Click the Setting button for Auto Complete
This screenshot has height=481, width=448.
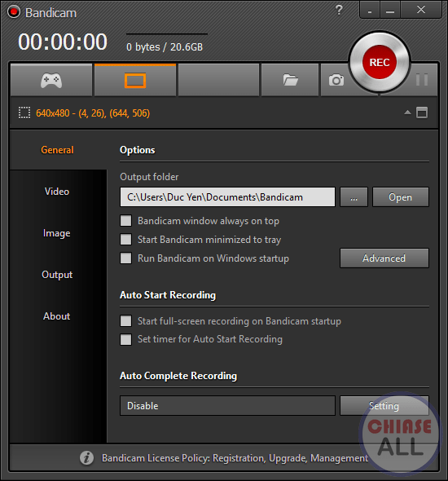tap(384, 405)
